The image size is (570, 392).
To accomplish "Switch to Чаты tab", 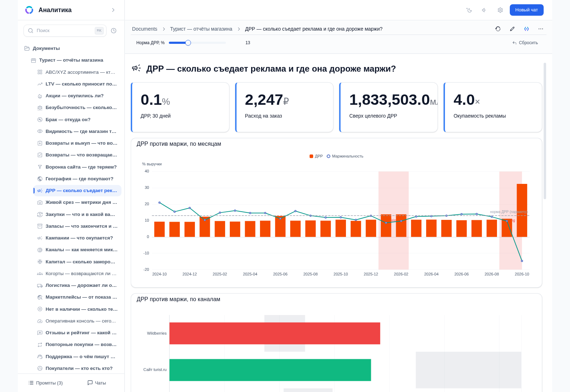I will point(97,383).
